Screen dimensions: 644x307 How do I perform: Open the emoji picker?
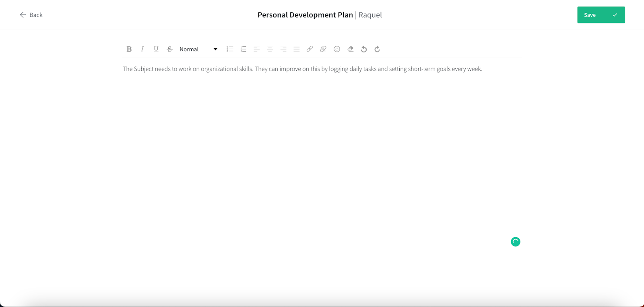(x=337, y=49)
